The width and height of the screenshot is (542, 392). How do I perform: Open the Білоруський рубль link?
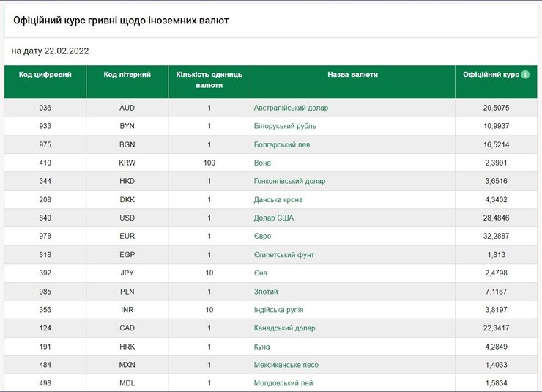pos(285,126)
